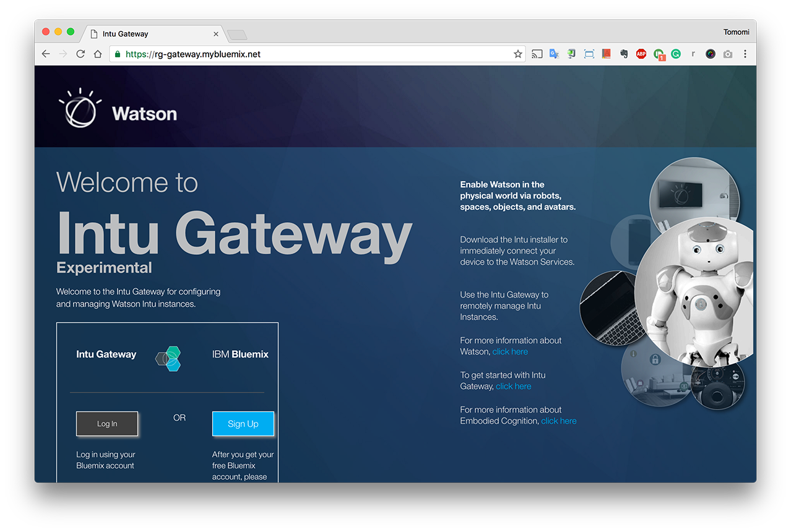
Task: Click the green extension with badge 1
Action: click(659, 54)
